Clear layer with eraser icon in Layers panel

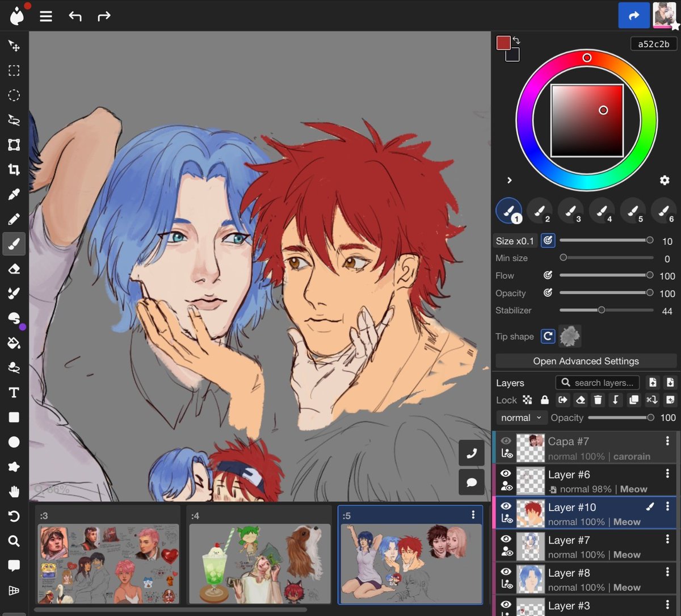coord(580,400)
